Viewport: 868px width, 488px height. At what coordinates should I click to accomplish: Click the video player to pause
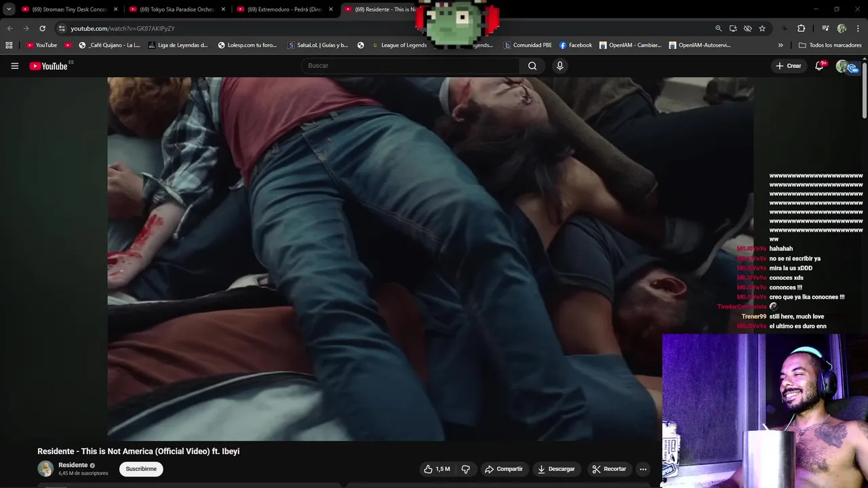pos(430,258)
